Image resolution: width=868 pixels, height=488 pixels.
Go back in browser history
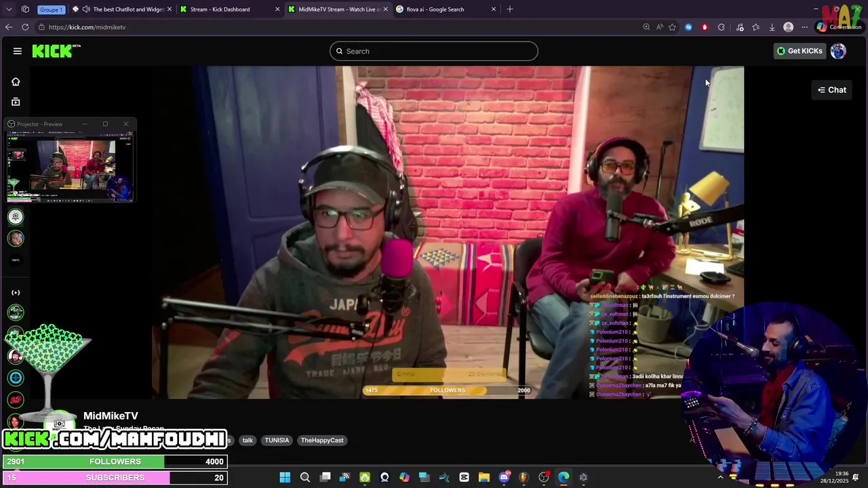(x=8, y=27)
